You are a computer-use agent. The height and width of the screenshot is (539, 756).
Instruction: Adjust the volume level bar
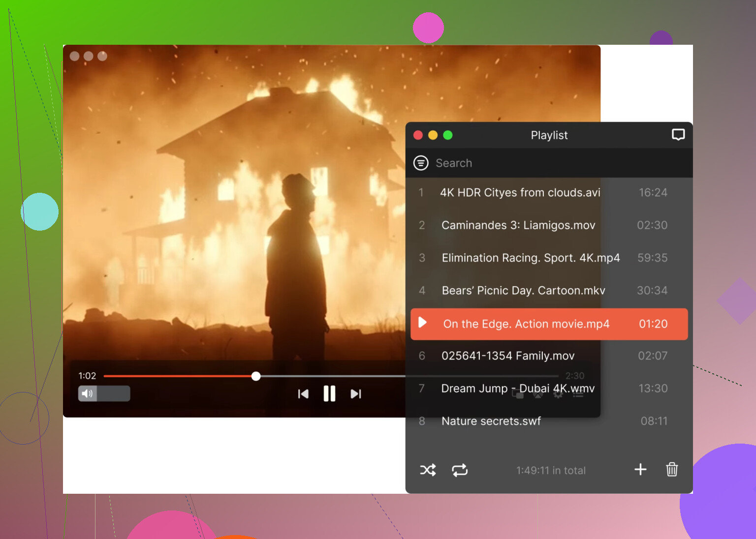(x=113, y=393)
